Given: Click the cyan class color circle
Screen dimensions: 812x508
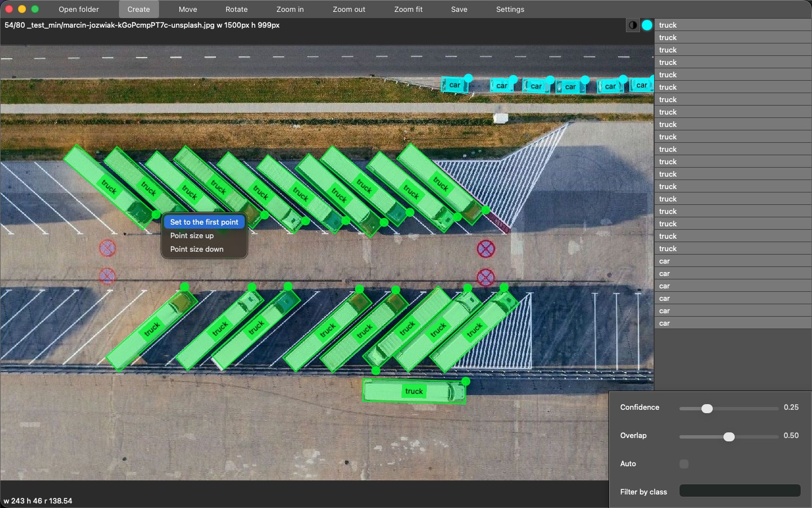Looking at the screenshot, I should (x=647, y=25).
